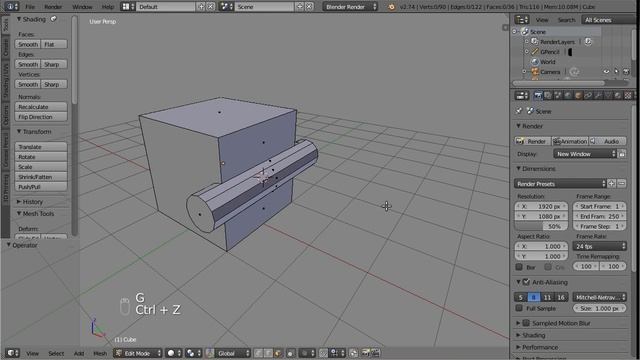Open the 3D View editor type icon
Screen dimensions: 640x360
tap(12, 353)
